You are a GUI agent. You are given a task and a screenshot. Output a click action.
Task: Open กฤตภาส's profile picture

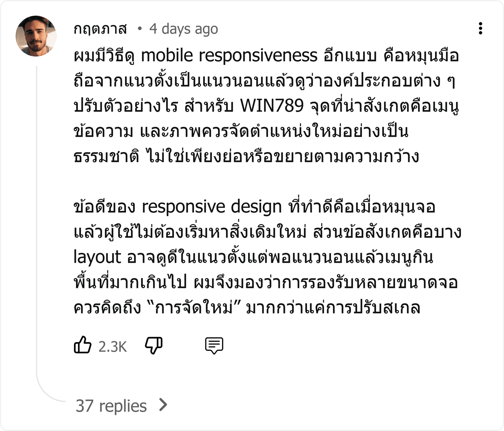point(36,36)
